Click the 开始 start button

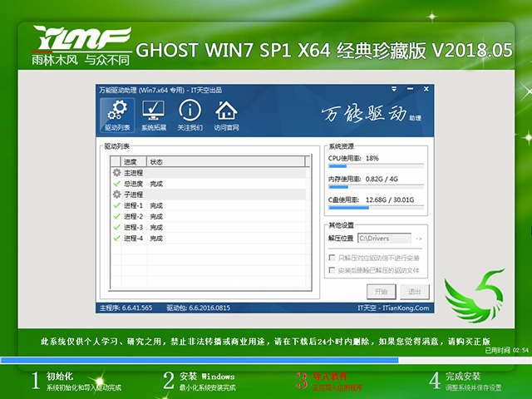click(381, 292)
